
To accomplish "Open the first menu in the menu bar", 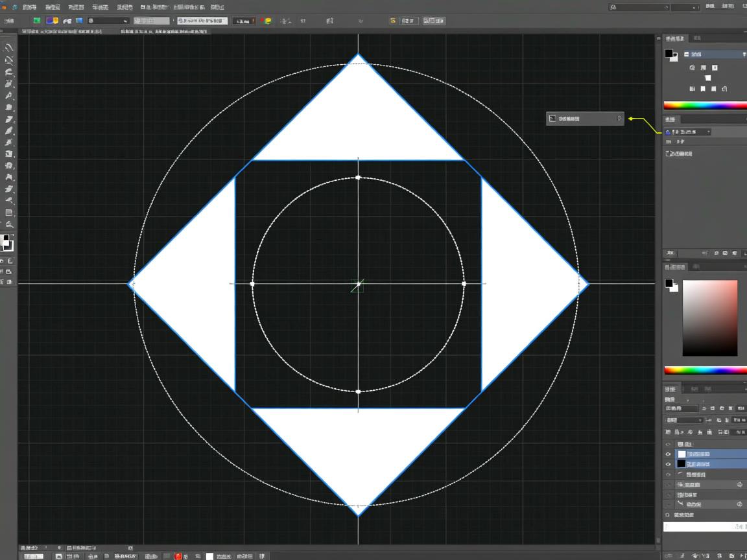I will [29, 7].
